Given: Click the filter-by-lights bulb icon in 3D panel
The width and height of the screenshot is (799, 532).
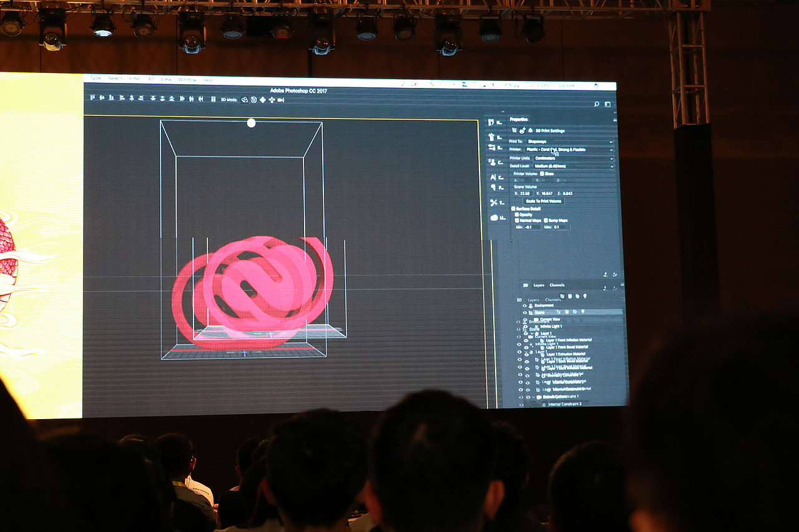Looking at the screenshot, I should pos(585,296).
